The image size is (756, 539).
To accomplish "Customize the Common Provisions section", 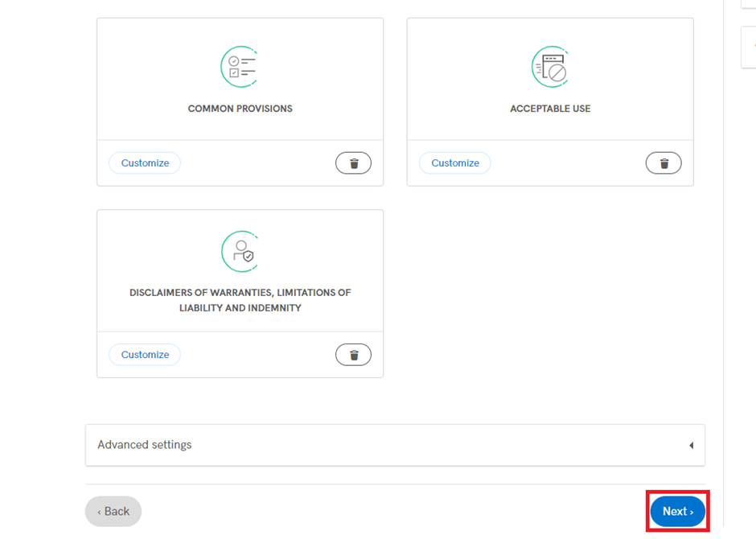I will (145, 163).
